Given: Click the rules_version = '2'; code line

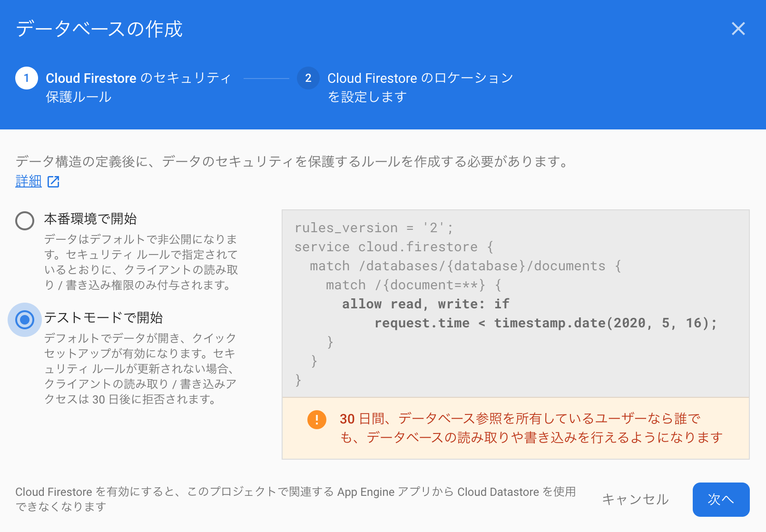Looking at the screenshot, I should tap(374, 228).
